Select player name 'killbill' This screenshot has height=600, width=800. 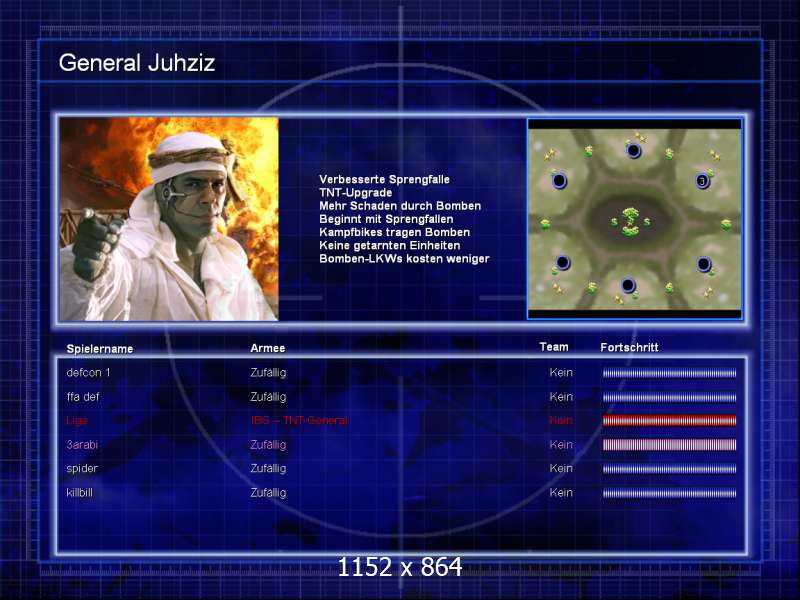point(80,493)
